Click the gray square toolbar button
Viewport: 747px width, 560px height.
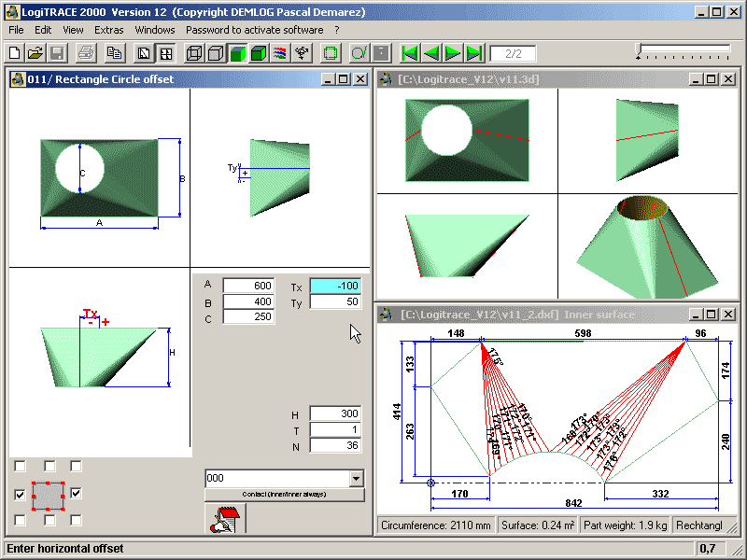pyautogui.click(x=381, y=53)
